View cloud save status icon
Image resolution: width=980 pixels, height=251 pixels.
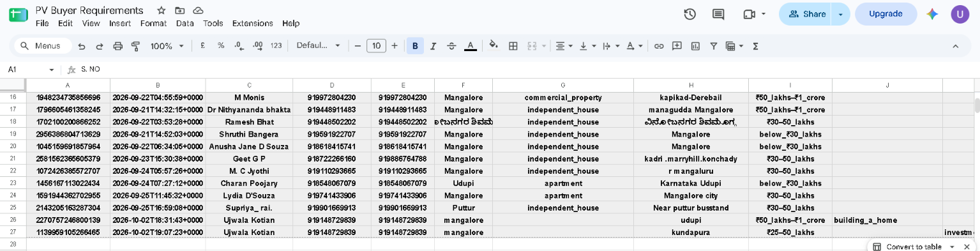click(198, 11)
